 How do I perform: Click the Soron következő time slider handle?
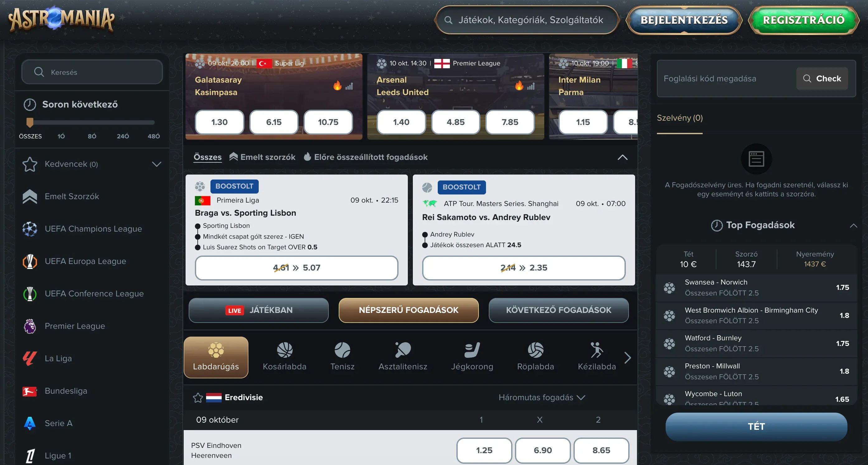30,122
